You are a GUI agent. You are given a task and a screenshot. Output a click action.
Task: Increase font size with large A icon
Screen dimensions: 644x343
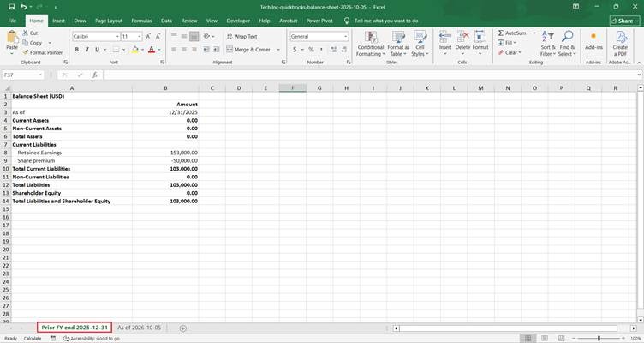(x=148, y=37)
